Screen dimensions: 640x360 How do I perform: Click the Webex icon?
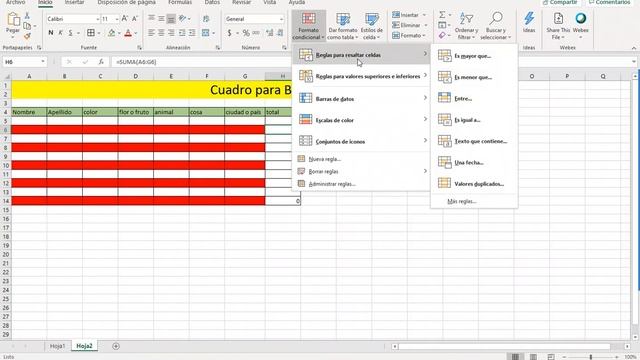point(580,18)
